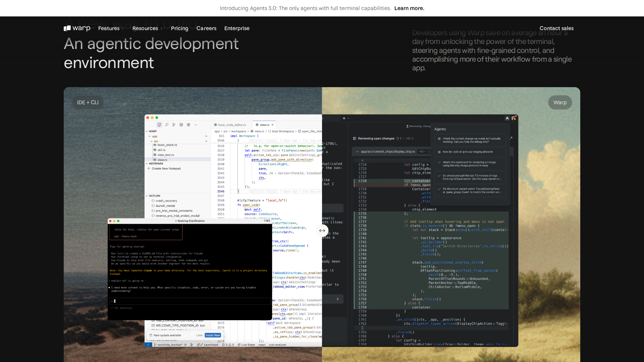Click the plus new tab icon in Warp
644x362 pixels.
[x=344, y=118]
